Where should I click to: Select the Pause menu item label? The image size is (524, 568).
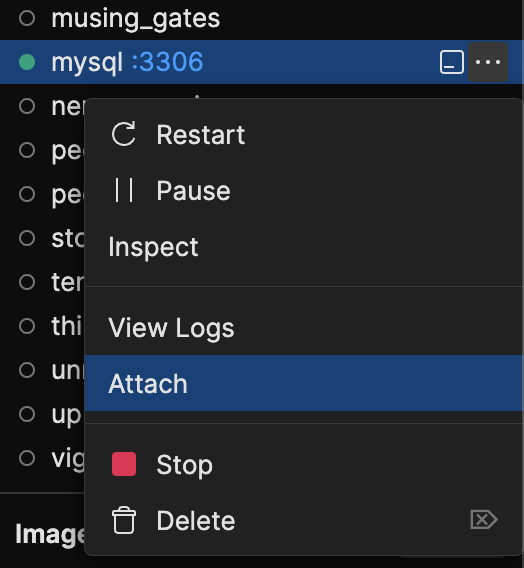point(193,191)
